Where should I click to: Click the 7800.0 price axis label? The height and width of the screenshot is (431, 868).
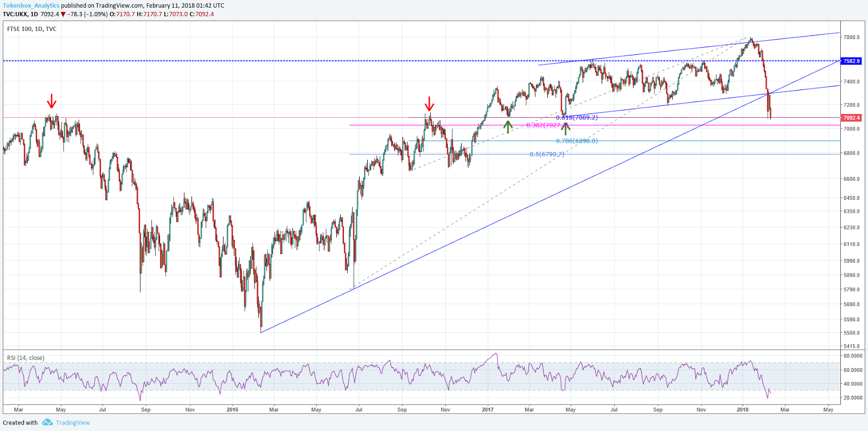pyautogui.click(x=851, y=37)
